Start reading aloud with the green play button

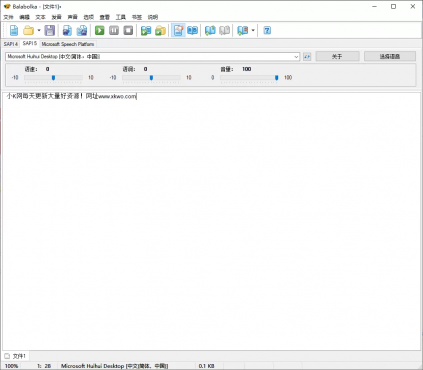click(x=99, y=31)
